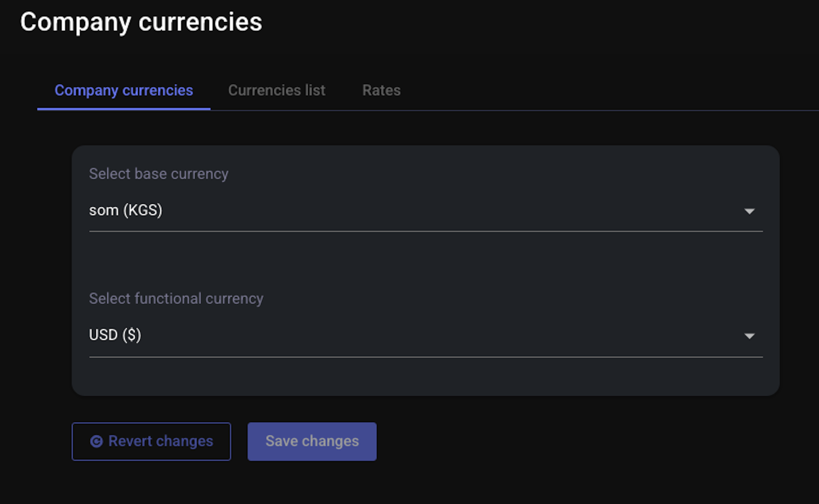Screen dimensions: 819x504
Task: Click the 'som' text in base currency
Action: pyautogui.click(x=104, y=210)
